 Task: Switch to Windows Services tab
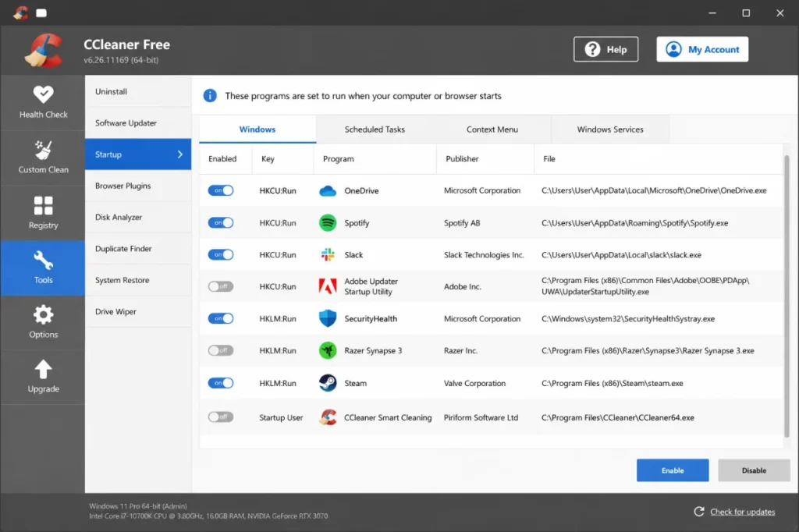(610, 129)
